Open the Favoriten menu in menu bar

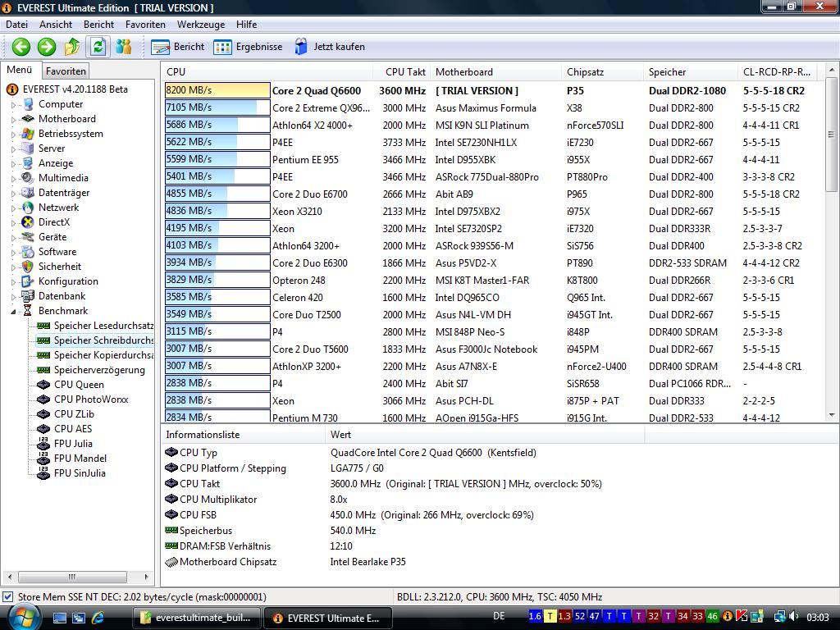pos(145,25)
